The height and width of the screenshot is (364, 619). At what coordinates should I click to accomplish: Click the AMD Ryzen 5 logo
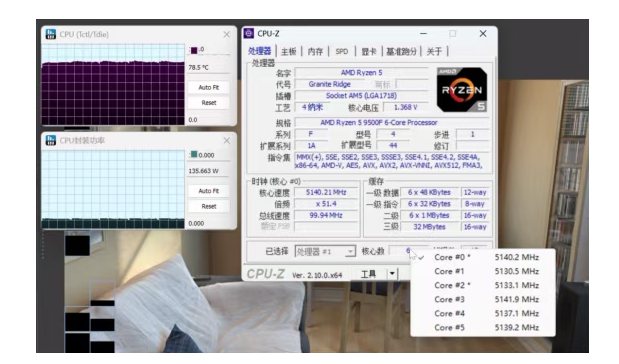462,90
